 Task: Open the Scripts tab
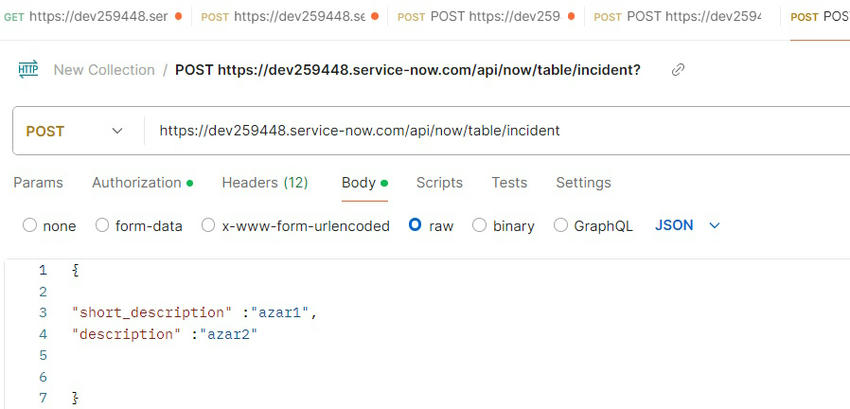pos(439,183)
